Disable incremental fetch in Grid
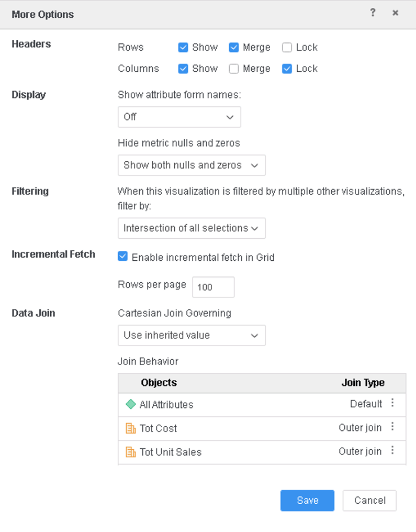The image size is (416, 532). [x=123, y=257]
